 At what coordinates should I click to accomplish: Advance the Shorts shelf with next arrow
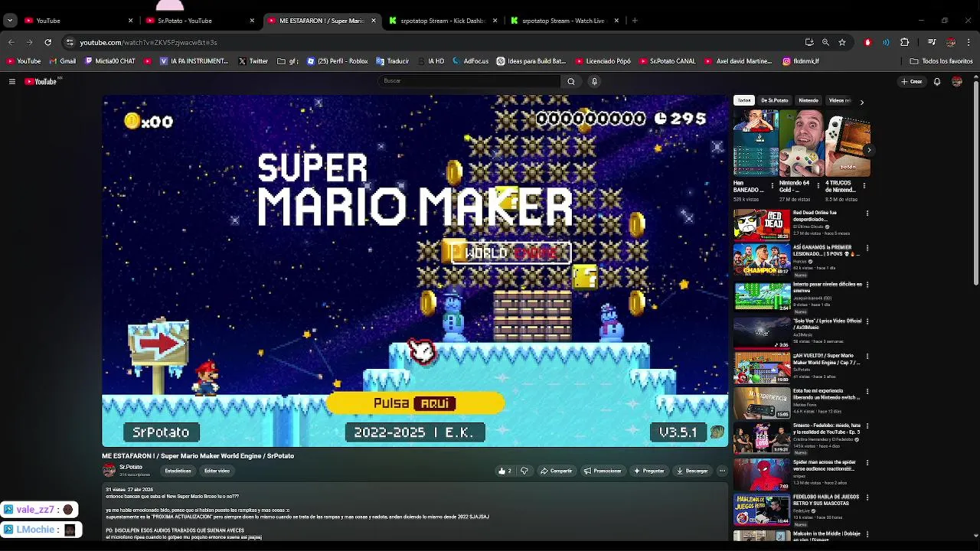(x=868, y=150)
